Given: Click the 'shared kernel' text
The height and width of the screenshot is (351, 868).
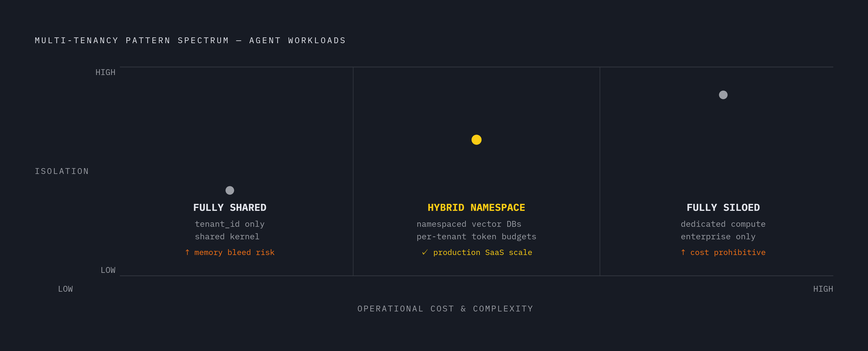Looking at the screenshot, I should click(227, 237).
